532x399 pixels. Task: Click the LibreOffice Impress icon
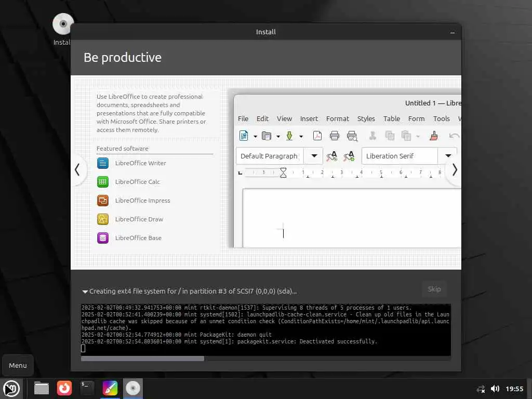pos(103,201)
